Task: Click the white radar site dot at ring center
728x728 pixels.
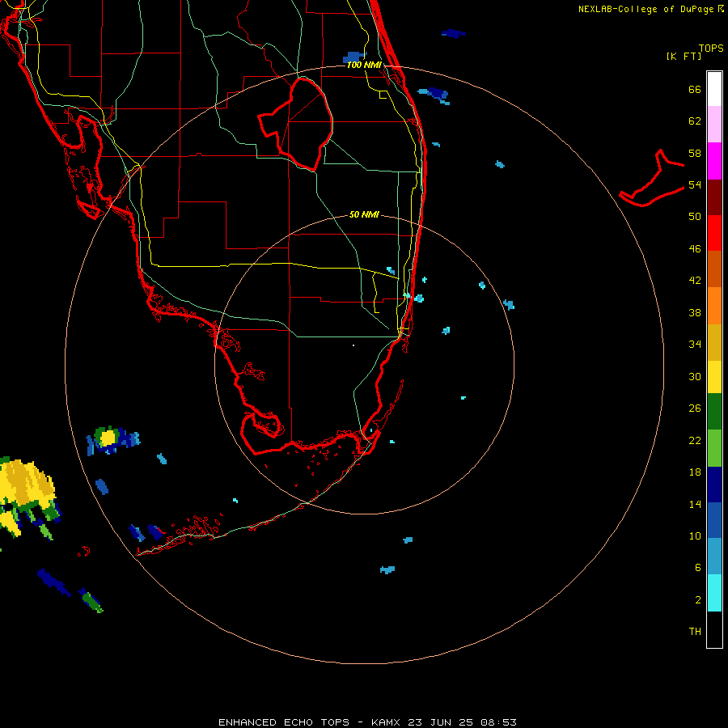Action: click(x=353, y=345)
